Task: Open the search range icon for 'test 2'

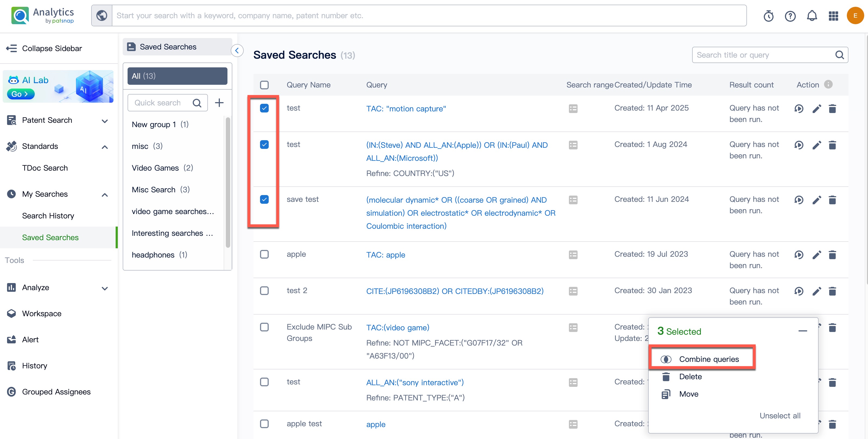Action: pos(573,291)
